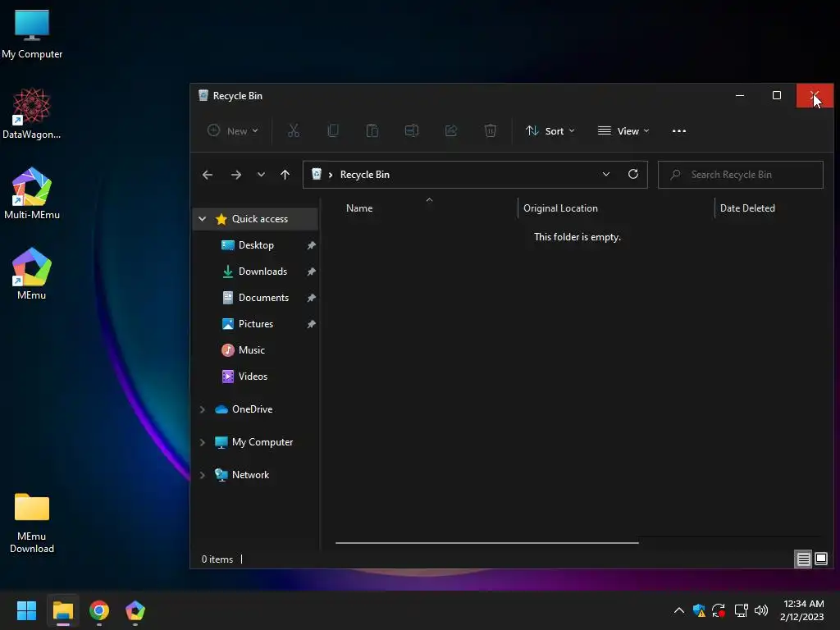Open the New dropdown menu

pos(233,130)
